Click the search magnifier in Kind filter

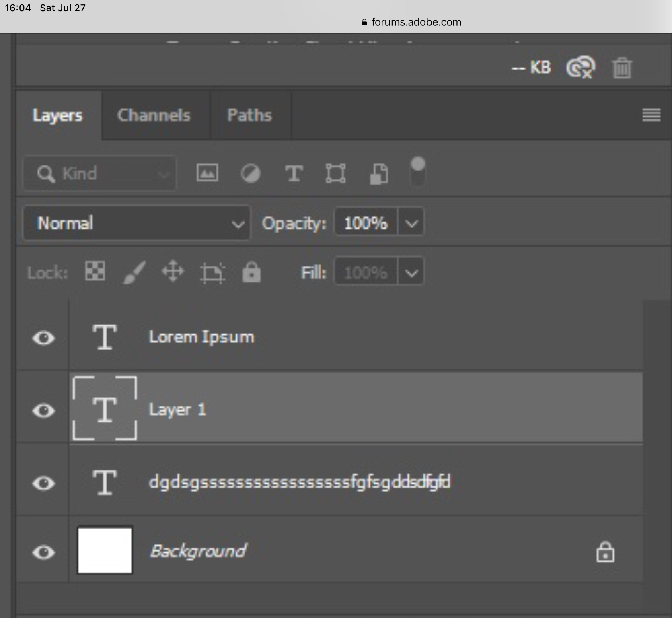46,174
